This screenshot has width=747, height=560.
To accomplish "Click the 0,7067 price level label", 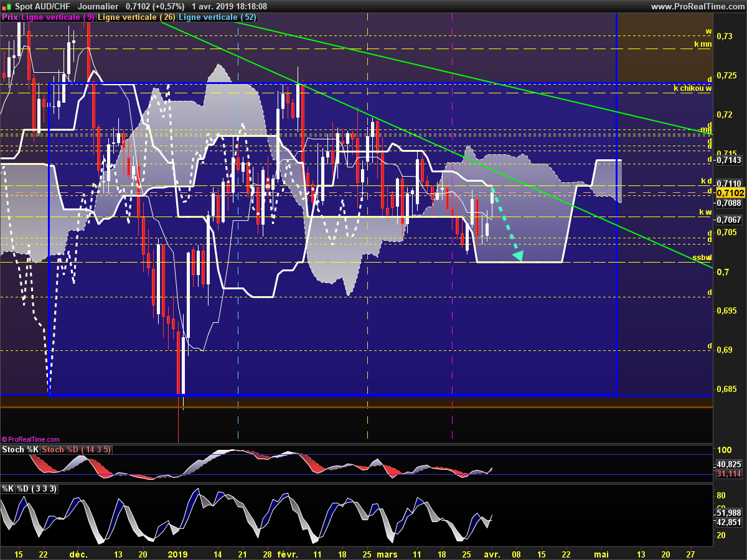I will point(728,219).
